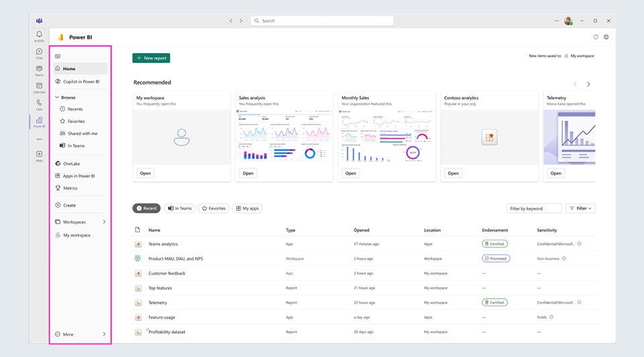Open Teams analytics in the list
644x357 pixels.
coord(163,244)
